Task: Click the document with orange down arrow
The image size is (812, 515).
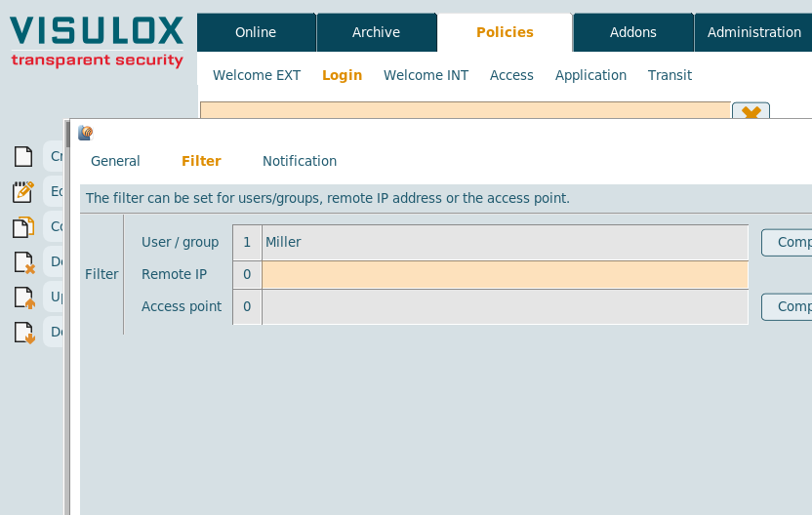Action: 23,333
